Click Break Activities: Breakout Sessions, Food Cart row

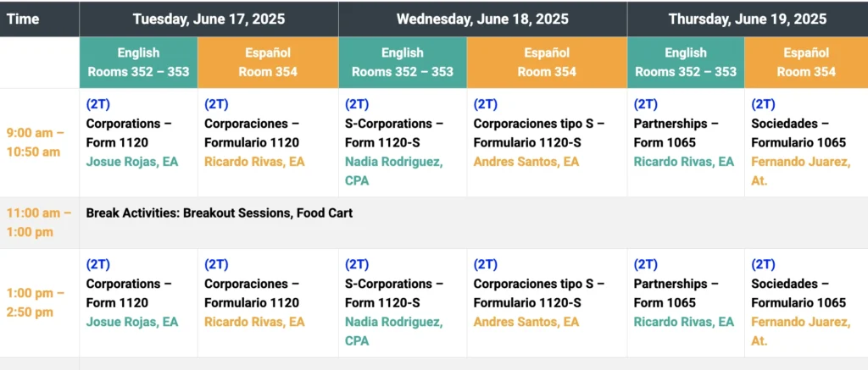474,223
